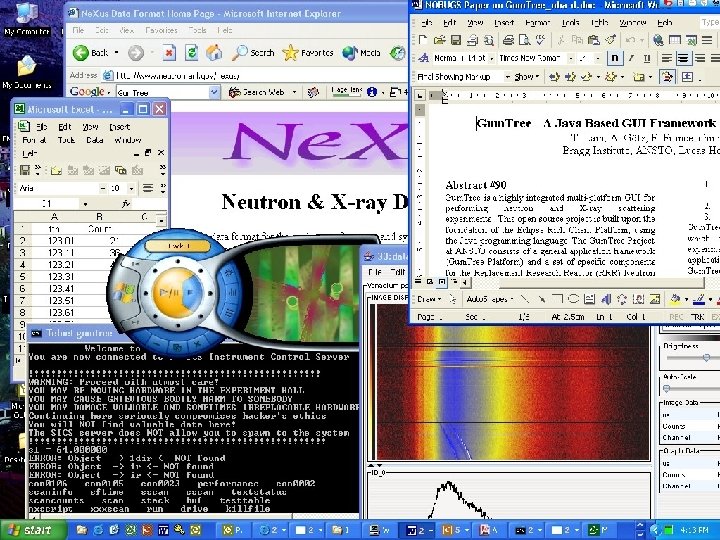This screenshot has width=720, height=540.
Task: Select the Arrow tool in Word Drawing toolbar
Action: click(541, 299)
